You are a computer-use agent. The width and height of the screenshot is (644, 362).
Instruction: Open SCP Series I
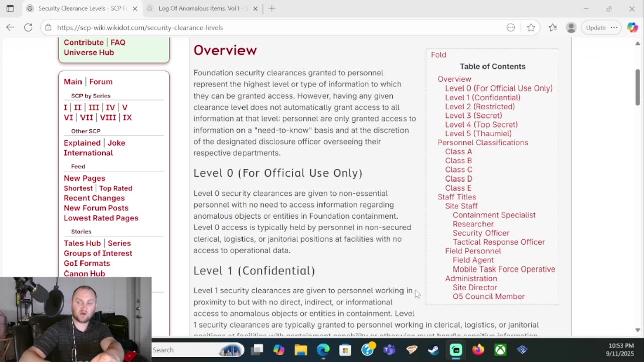coord(65,107)
